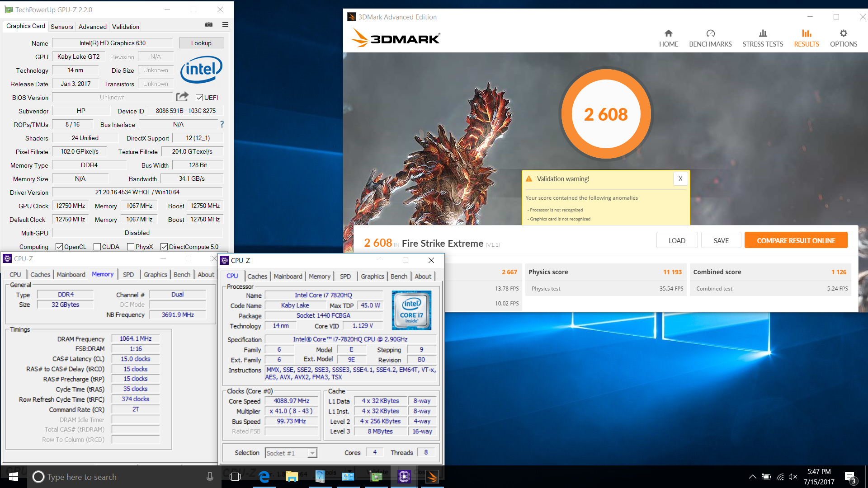This screenshot has height=488, width=868.
Task: Click the taskbar clock and date
Action: coord(819,477)
